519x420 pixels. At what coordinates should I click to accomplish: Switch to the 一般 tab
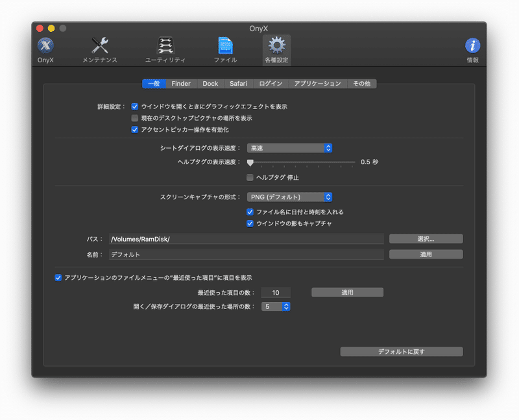(x=154, y=84)
